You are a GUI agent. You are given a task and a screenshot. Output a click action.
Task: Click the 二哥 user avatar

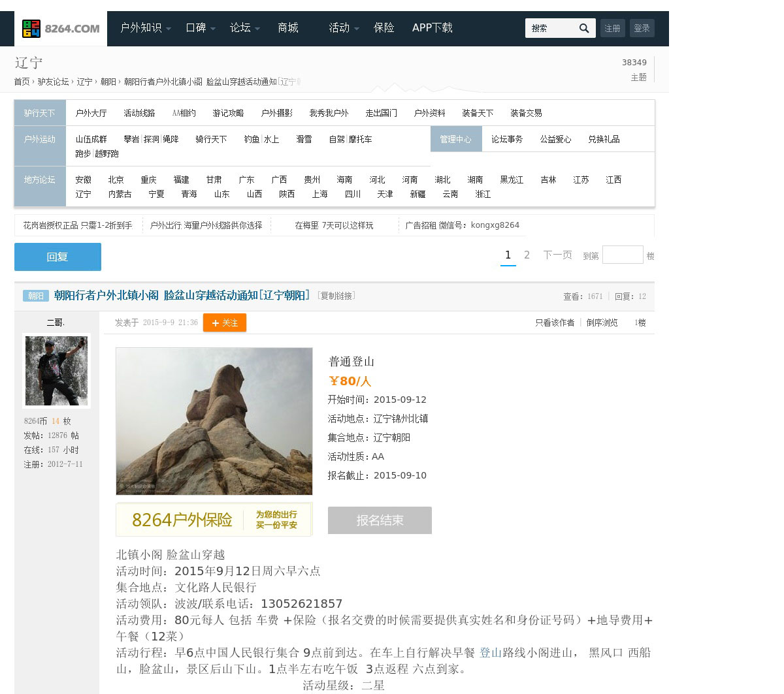(56, 371)
